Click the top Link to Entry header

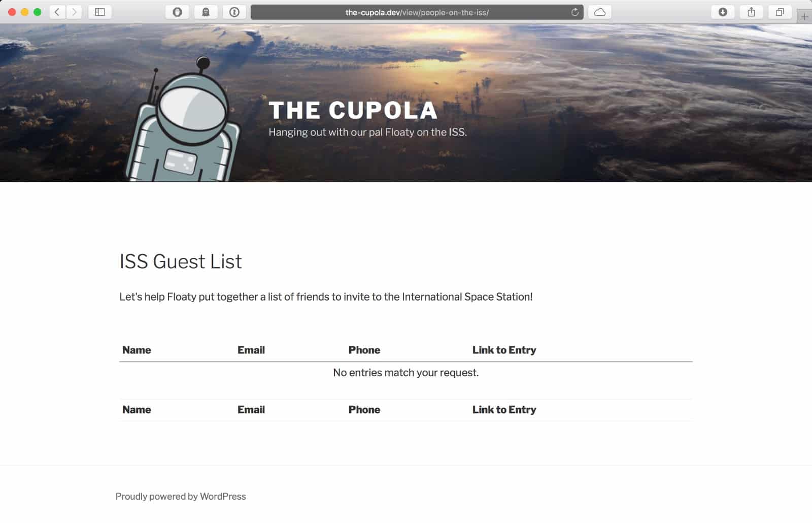tap(504, 350)
